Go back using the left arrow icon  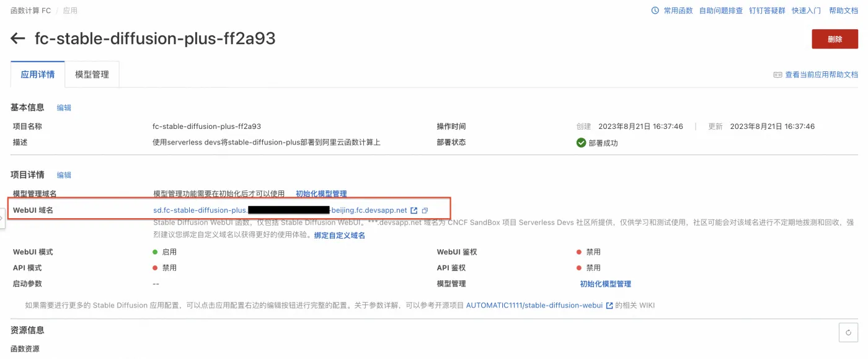[x=18, y=39]
